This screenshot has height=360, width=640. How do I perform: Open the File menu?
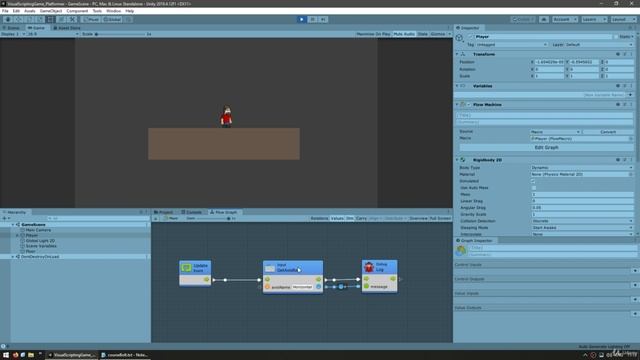click(x=5, y=11)
